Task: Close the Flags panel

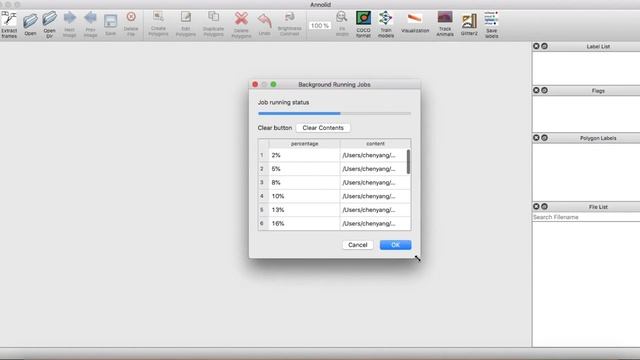Action: coord(536,90)
